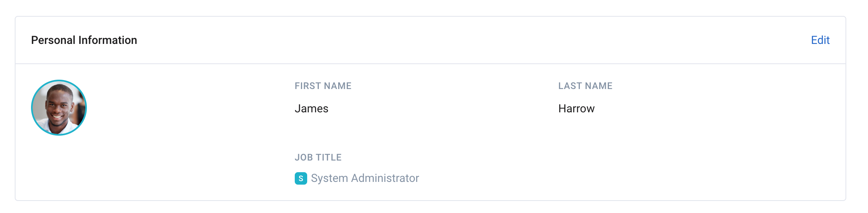Click the LAST NAME field label

[x=585, y=86]
